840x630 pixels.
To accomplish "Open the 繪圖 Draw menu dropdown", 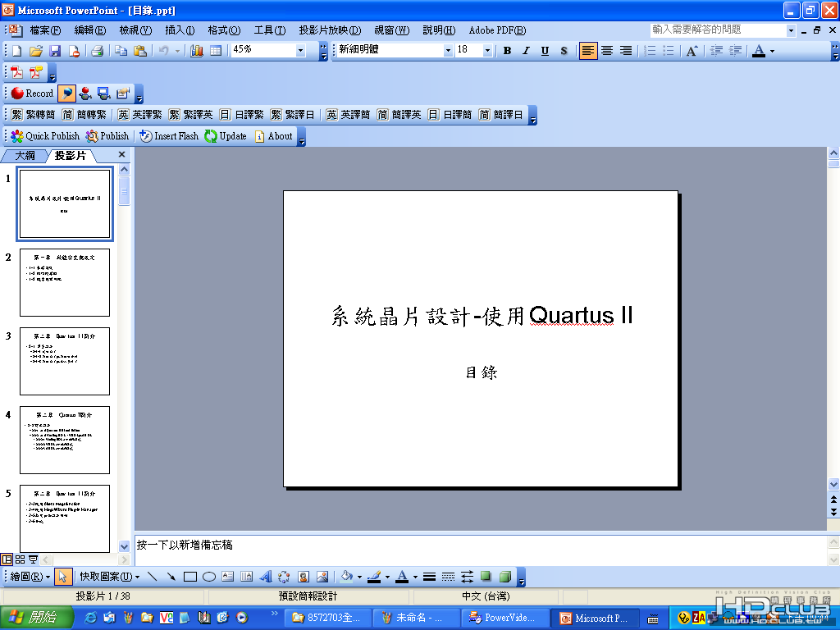I will point(30,577).
